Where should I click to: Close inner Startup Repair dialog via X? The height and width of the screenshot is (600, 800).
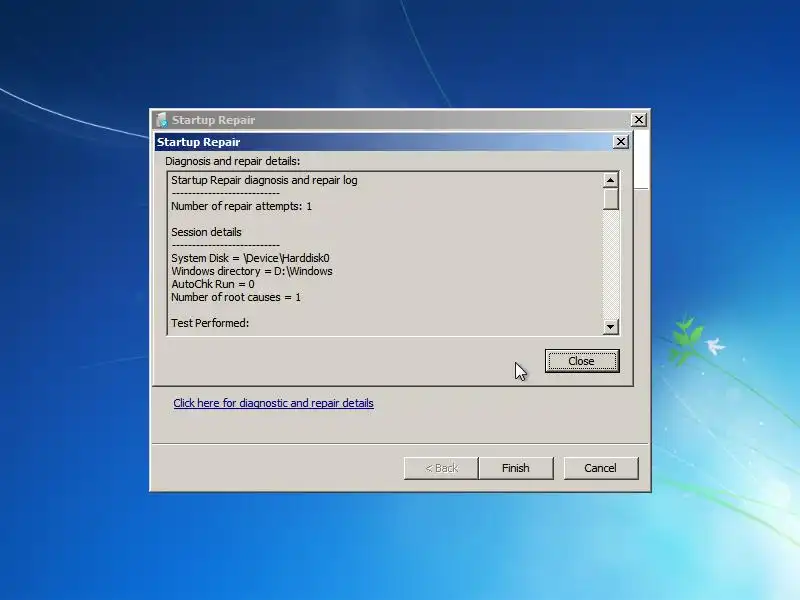[620, 142]
